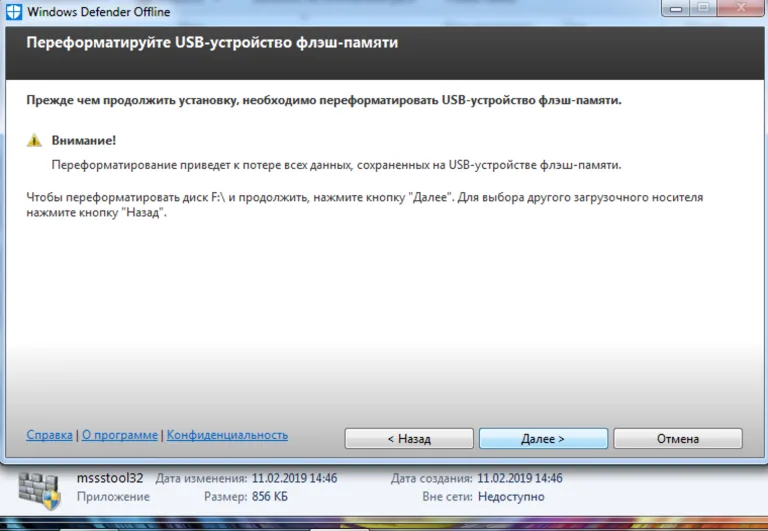768x531 pixels.
Task: Click the yellow warning triangle icon
Action: click(34, 141)
